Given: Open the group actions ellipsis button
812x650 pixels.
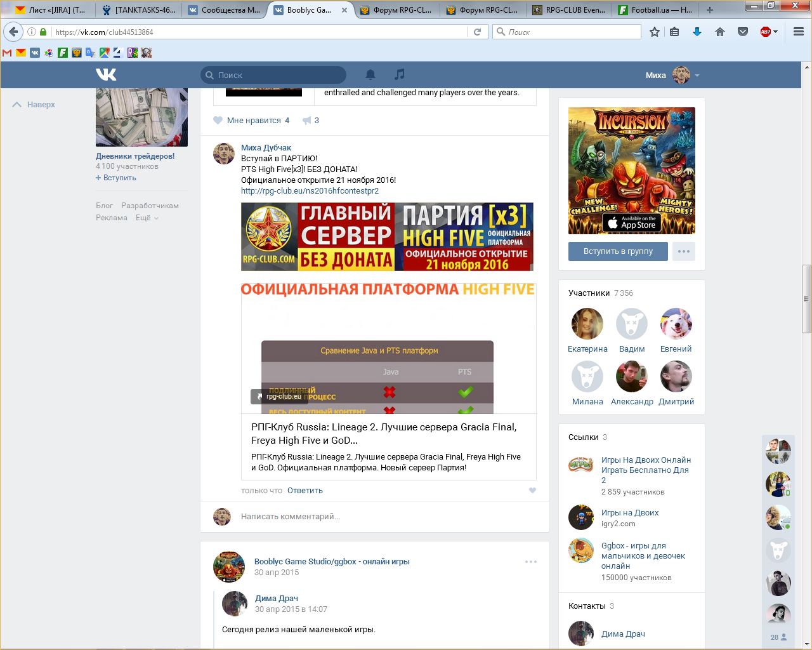Looking at the screenshot, I should 684,251.
